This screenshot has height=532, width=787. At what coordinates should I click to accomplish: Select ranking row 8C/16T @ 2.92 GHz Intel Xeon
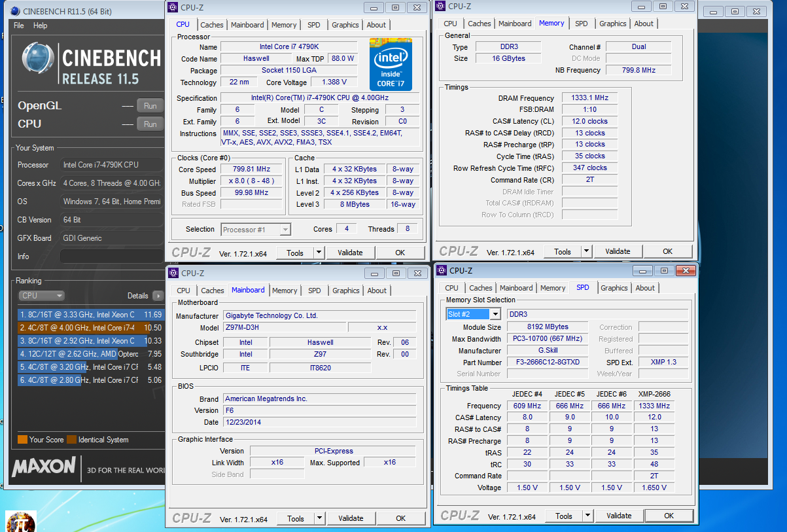pos(90,341)
